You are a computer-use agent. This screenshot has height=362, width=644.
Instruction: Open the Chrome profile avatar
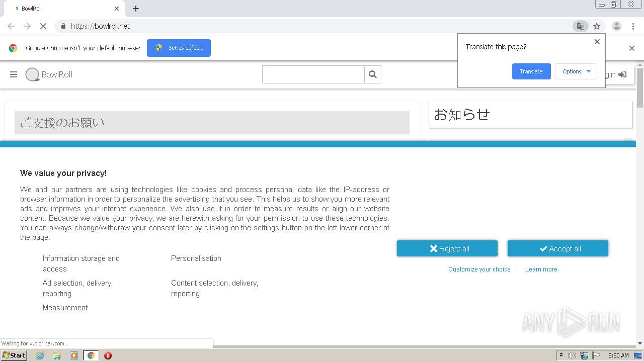pos(616,26)
